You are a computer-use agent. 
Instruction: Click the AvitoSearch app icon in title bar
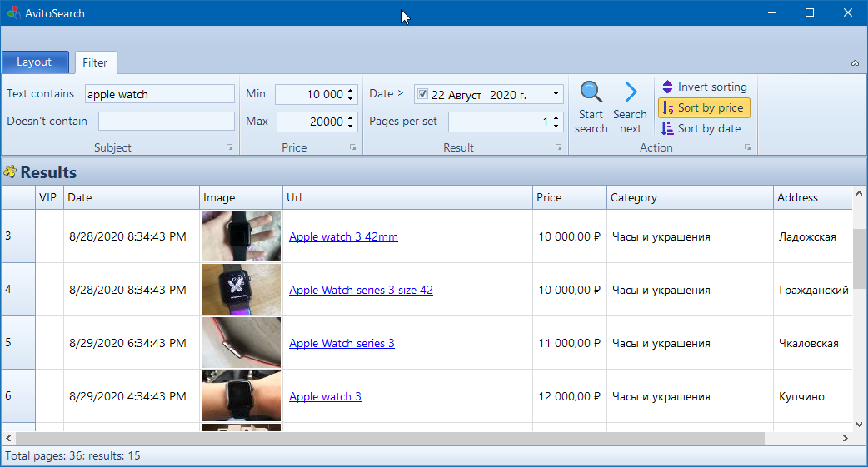(13, 12)
